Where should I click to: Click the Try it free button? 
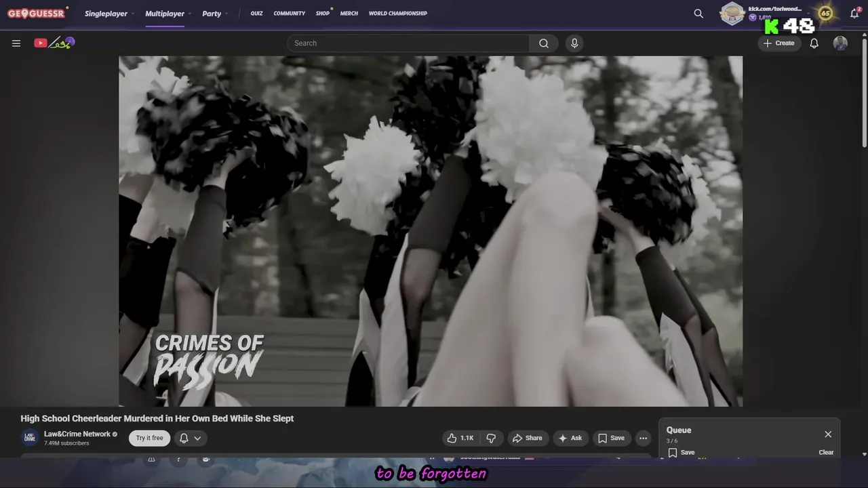149,438
